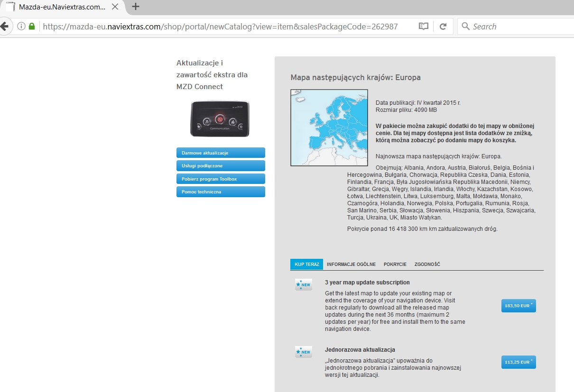574x392 pixels.
Task: Click the NEW badge beside 3 year subscription
Action: point(304,284)
